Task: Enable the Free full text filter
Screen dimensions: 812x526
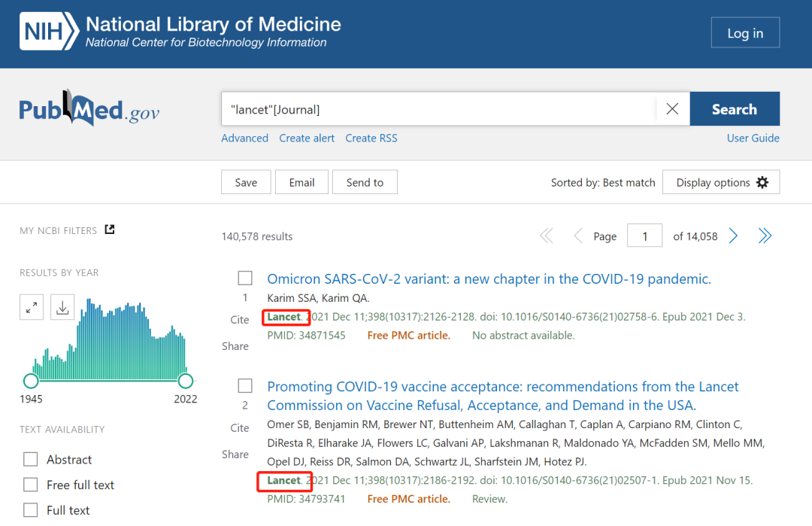Action: (x=31, y=485)
